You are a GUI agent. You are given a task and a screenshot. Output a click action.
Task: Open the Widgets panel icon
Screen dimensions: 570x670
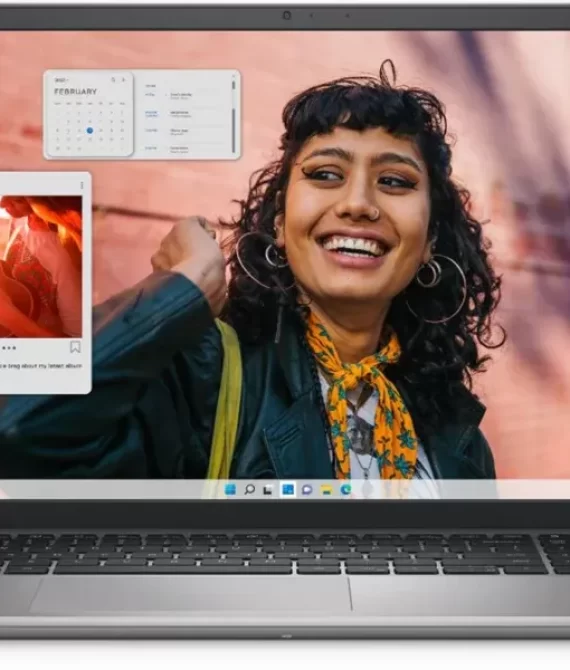[x=288, y=489]
